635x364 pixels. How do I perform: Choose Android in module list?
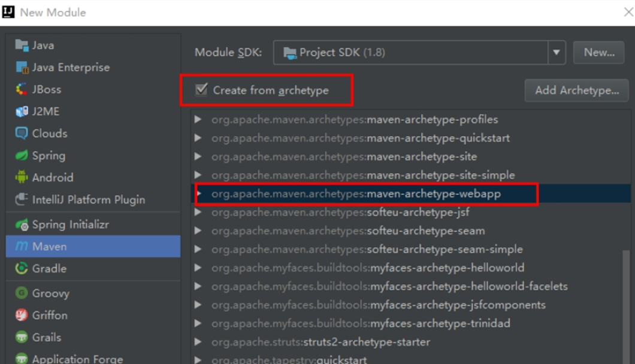[x=93, y=177]
